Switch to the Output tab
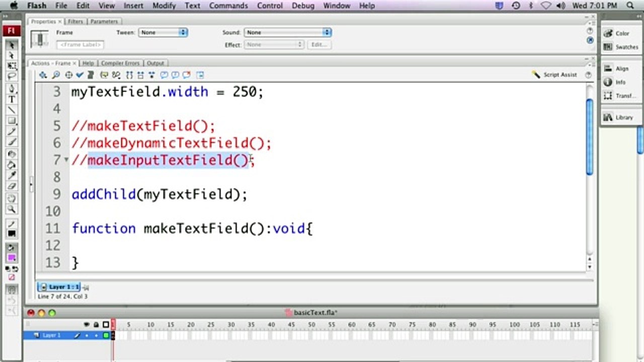 (x=155, y=63)
